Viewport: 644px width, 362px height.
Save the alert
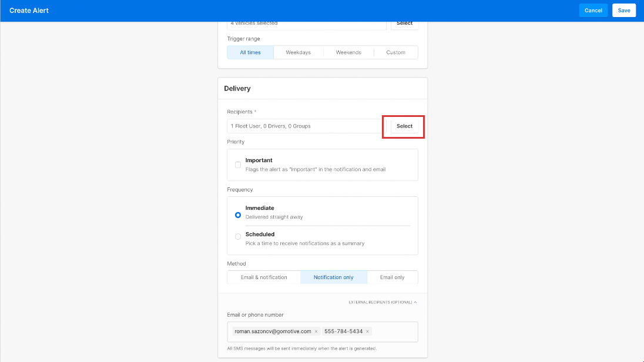[623, 11]
